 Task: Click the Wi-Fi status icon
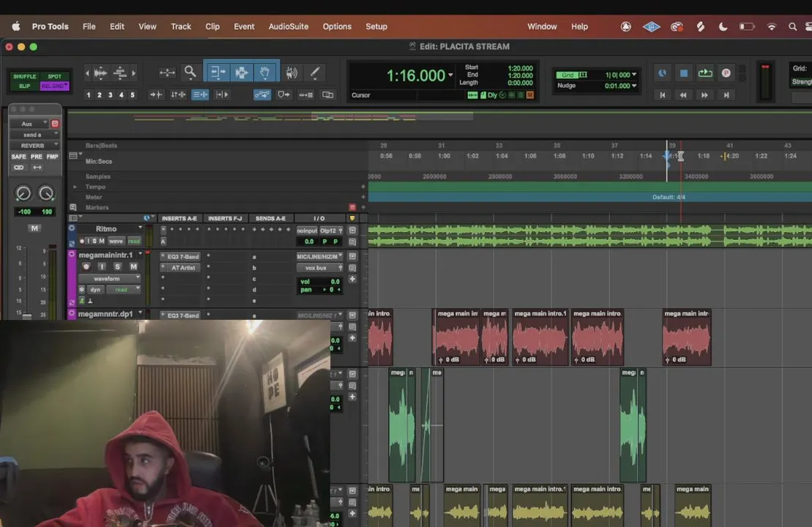tap(772, 26)
